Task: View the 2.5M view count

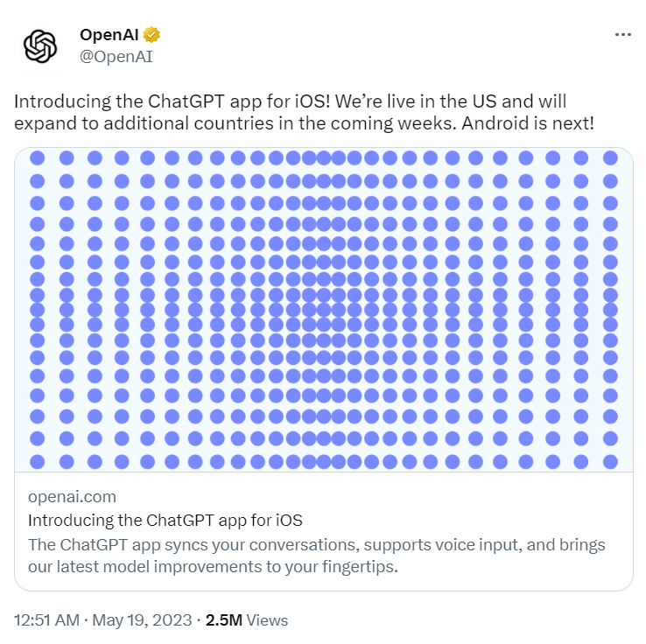Action: pos(224,620)
